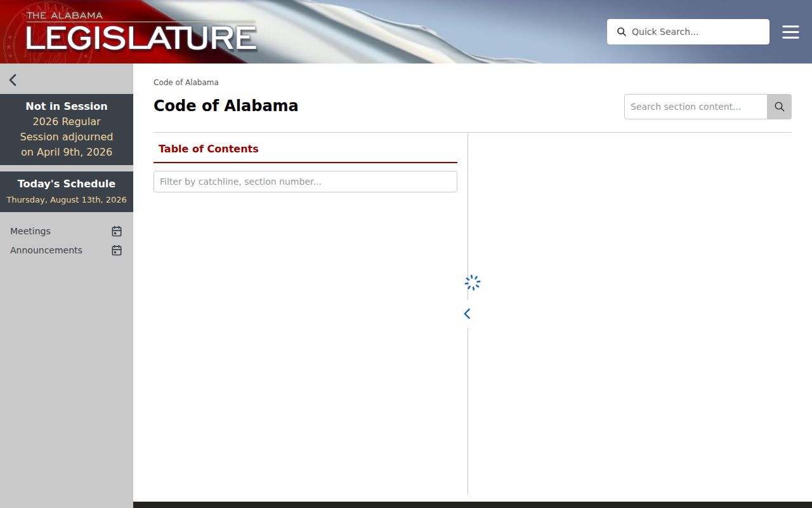This screenshot has width=812, height=508.
Task: Click the Alabama Legislature logo
Action: pos(141,32)
